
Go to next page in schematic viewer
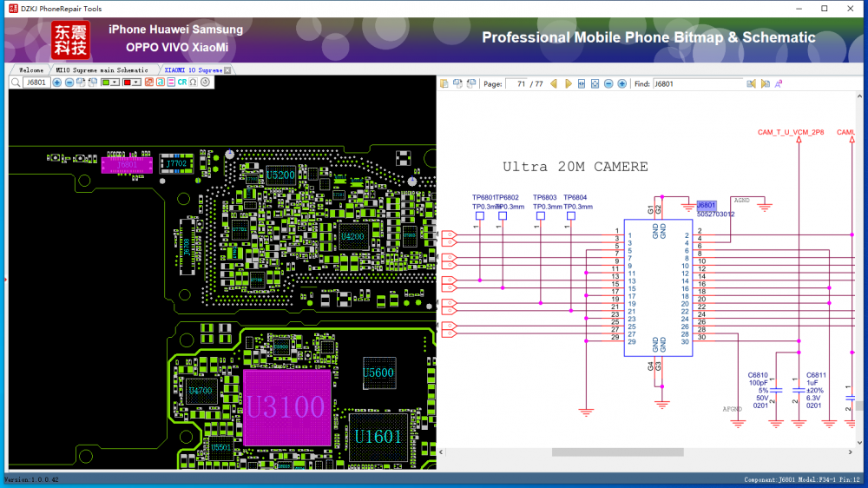569,84
